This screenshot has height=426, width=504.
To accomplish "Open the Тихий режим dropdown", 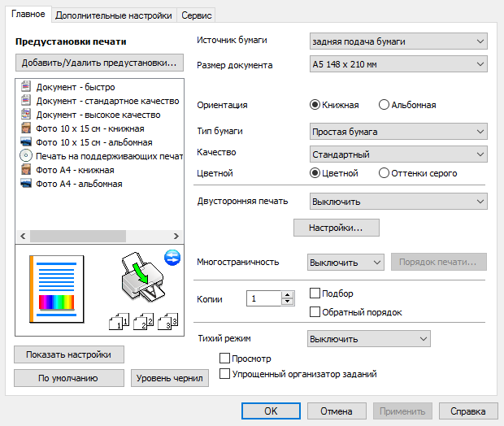I will click(x=369, y=338).
